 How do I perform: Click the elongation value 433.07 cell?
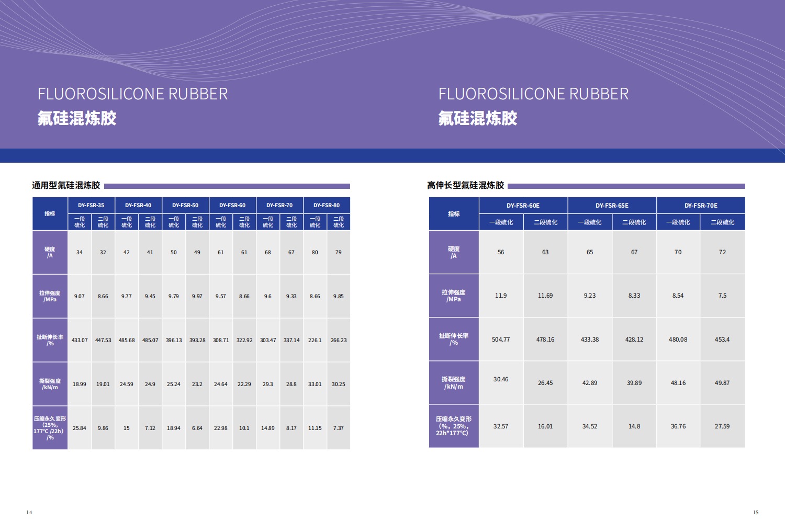pyautogui.click(x=80, y=340)
